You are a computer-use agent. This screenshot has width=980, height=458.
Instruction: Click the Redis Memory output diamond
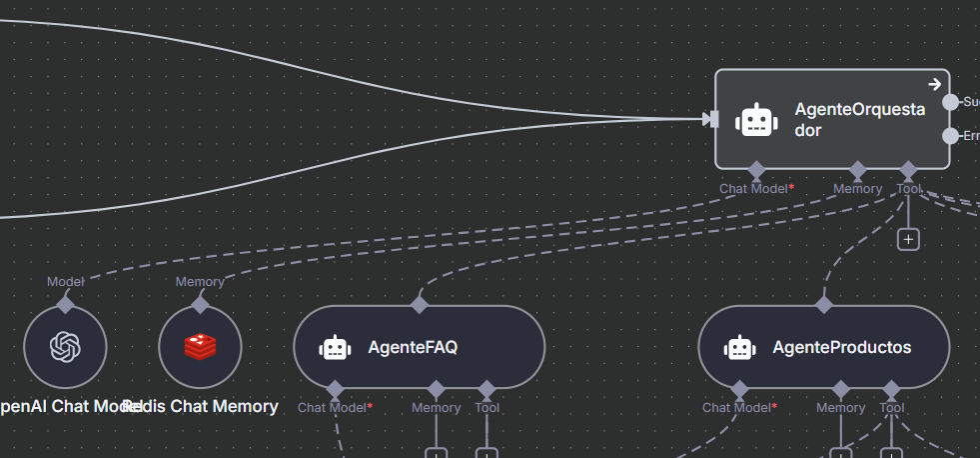click(x=200, y=305)
